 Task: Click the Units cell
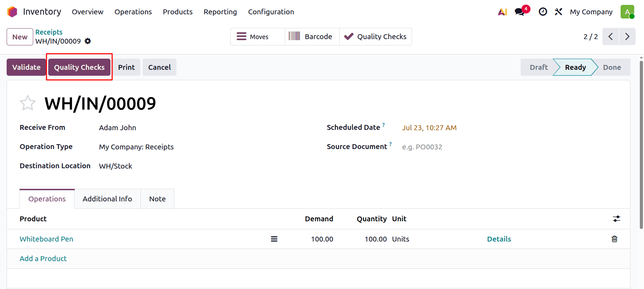point(400,239)
